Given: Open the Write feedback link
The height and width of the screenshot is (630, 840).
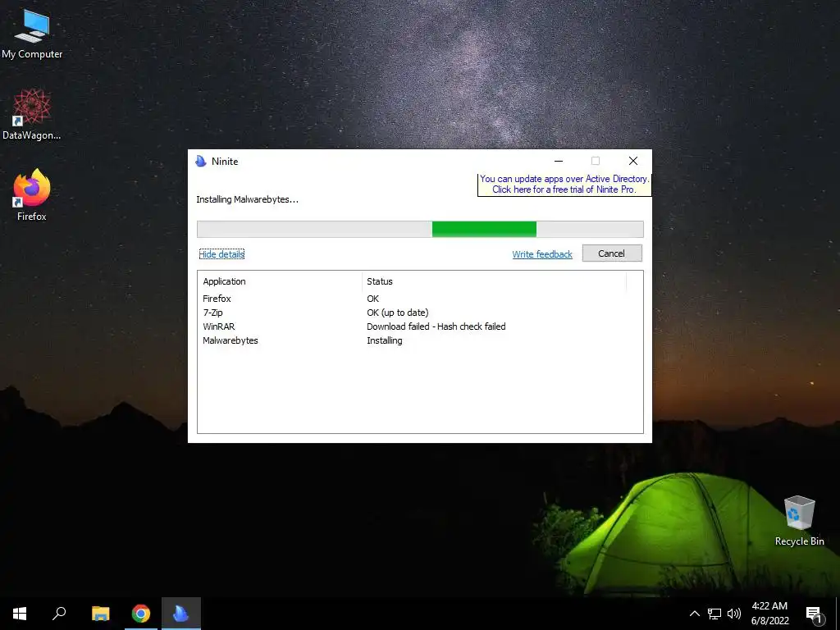Looking at the screenshot, I should point(542,254).
